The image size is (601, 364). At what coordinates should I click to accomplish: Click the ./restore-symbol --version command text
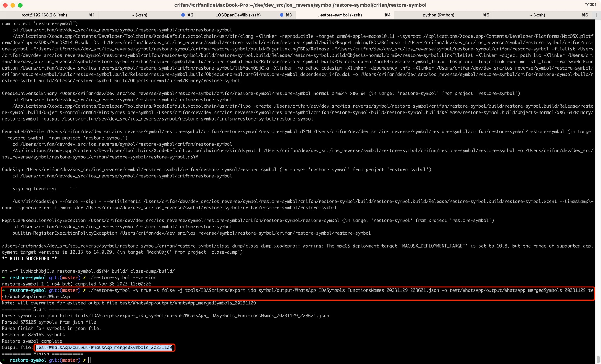(122, 277)
